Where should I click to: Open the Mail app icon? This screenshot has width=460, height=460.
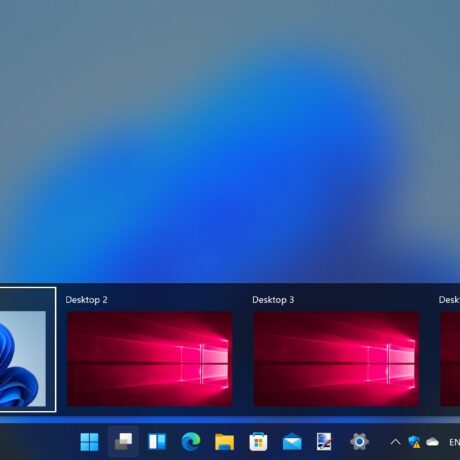pyautogui.click(x=292, y=442)
